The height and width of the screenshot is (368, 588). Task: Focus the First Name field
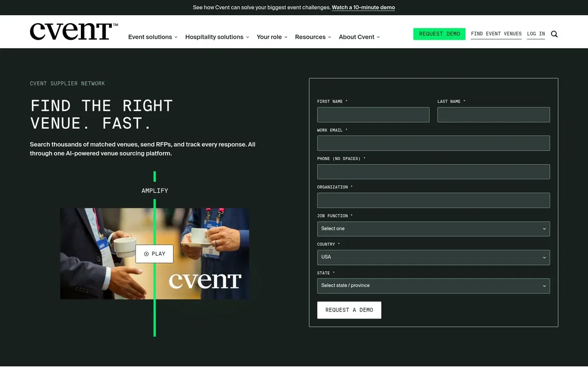point(373,115)
